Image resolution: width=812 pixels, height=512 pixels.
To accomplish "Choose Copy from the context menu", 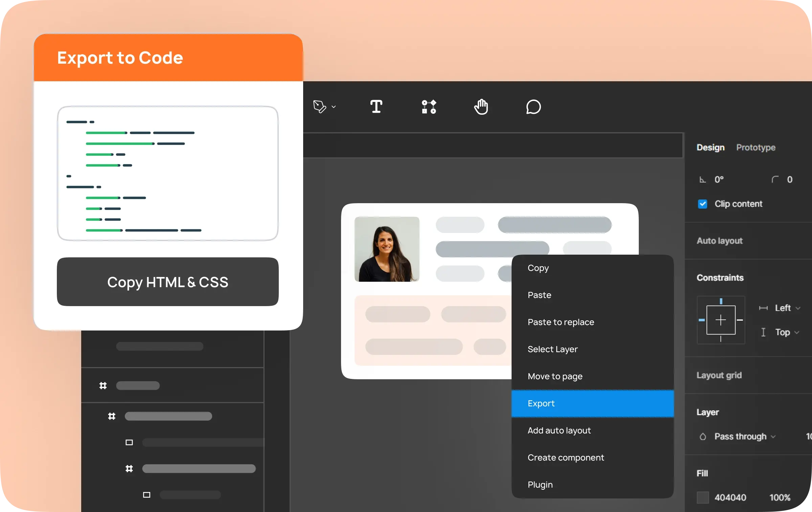I will (x=592, y=268).
